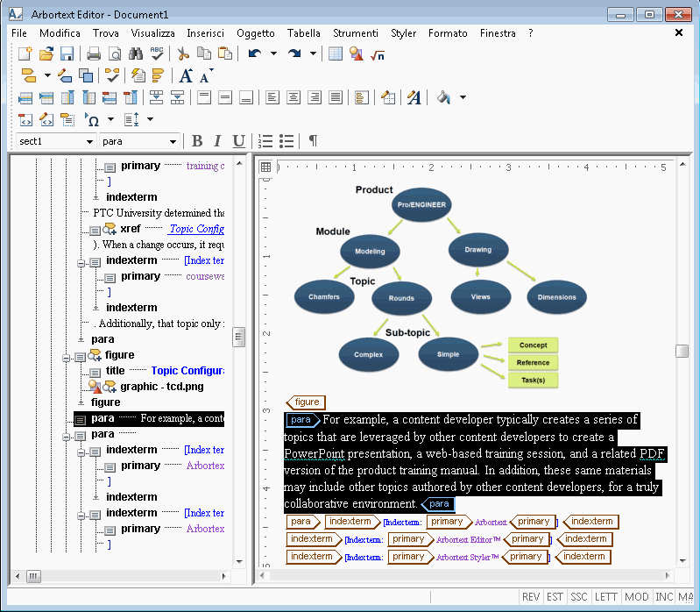
Task: Open the Inserisci menu
Action: (x=205, y=33)
